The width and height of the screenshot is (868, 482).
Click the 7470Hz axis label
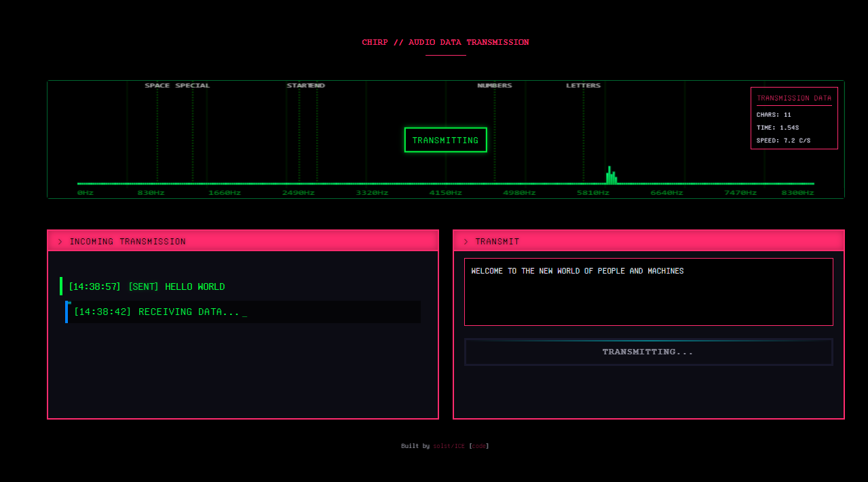740,193
